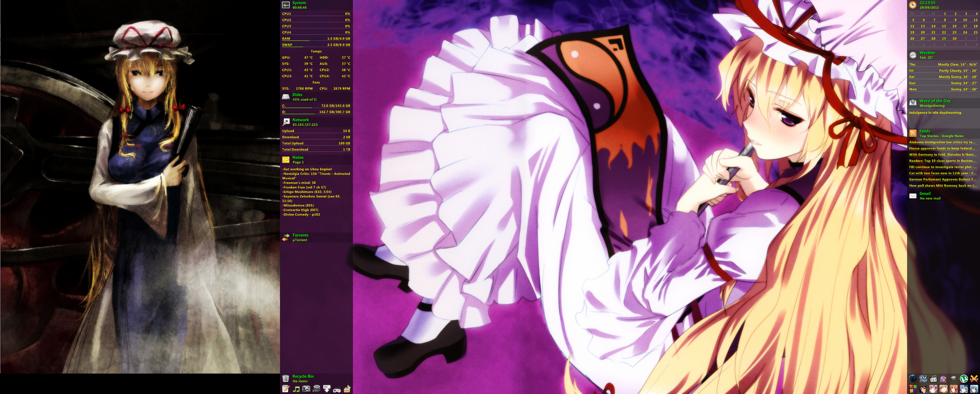Click the hard drive Disks icon
The width and height of the screenshot is (980, 394).
(286, 97)
